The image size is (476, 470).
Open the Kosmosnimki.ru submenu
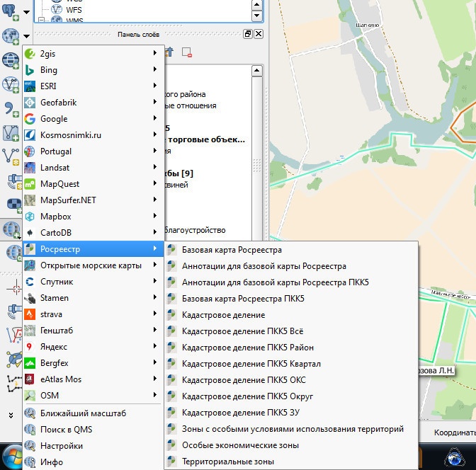pos(93,135)
